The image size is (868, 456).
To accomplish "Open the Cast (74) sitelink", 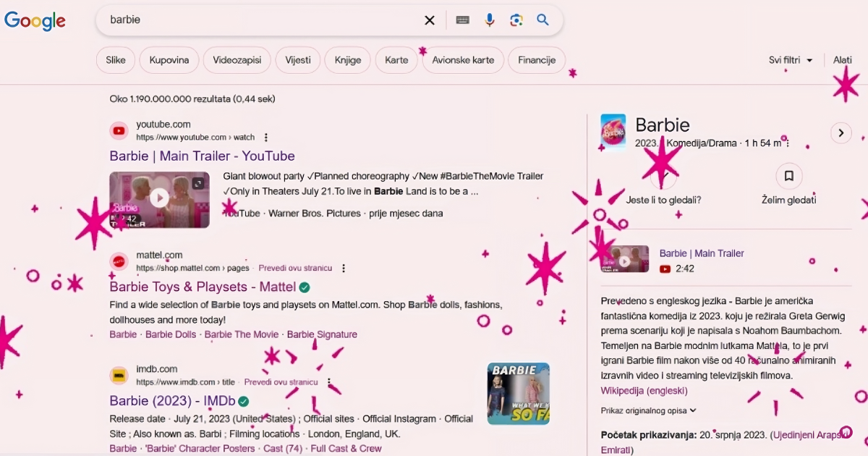I will [x=283, y=449].
